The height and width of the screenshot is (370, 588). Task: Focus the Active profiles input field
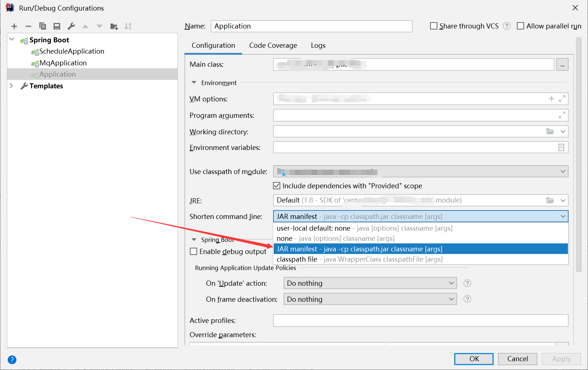[x=421, y=320]
